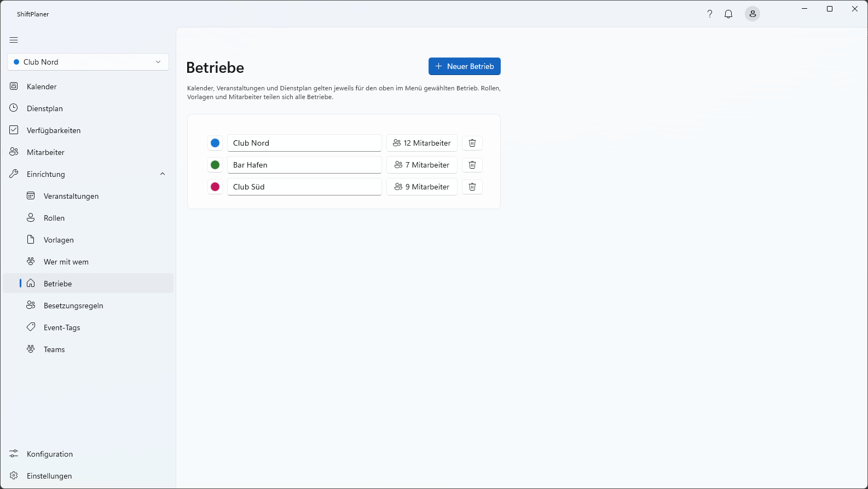This screenshot has width=868, height=489.
Task: Open Mitarbeiter in the sidebar
Action: [x=88, y=152]
